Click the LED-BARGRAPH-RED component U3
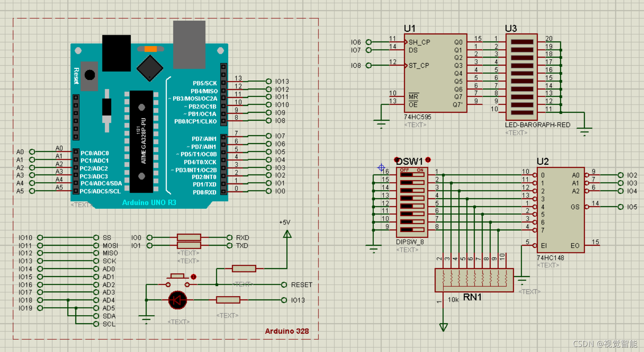 (x=521, y=76)
